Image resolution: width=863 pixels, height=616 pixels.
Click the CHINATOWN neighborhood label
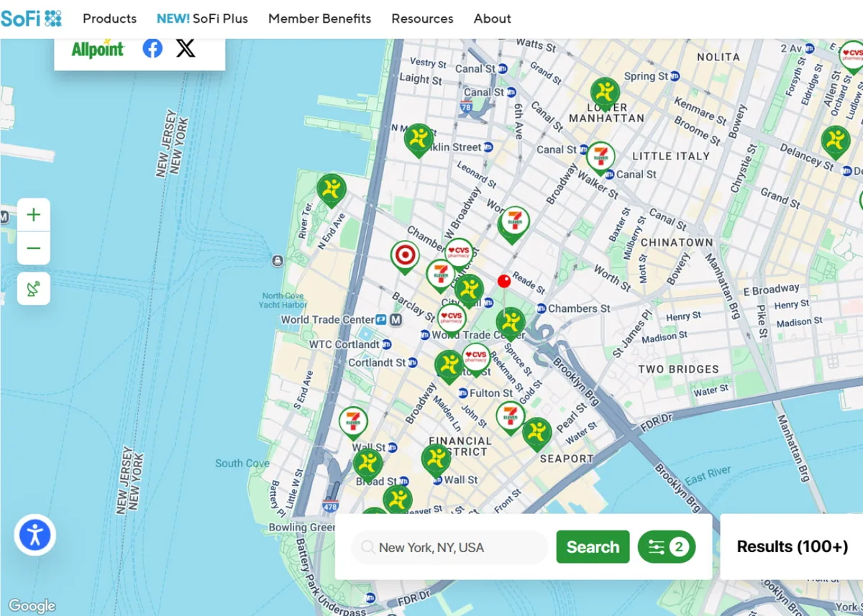tap(677, 243)
